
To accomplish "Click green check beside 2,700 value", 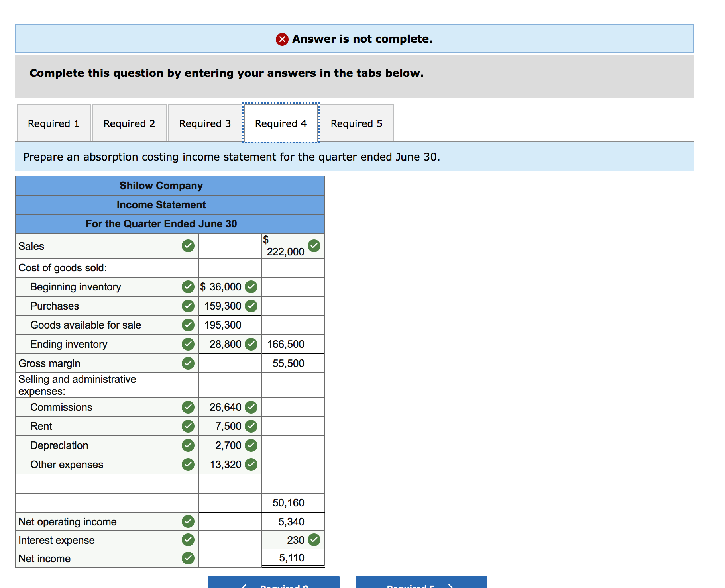I will point(251,445).
